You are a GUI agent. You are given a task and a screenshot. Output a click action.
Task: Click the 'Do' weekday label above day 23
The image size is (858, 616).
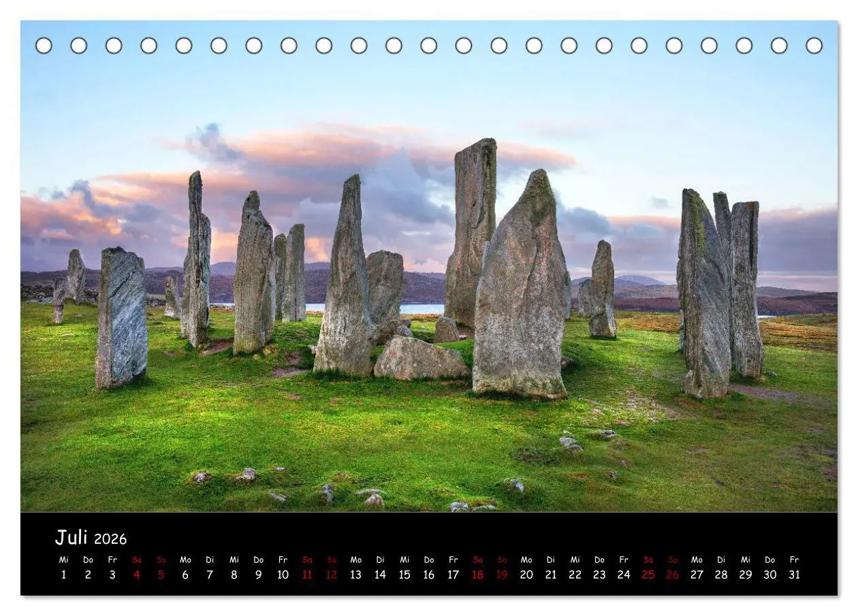click(x=599, y=560)
